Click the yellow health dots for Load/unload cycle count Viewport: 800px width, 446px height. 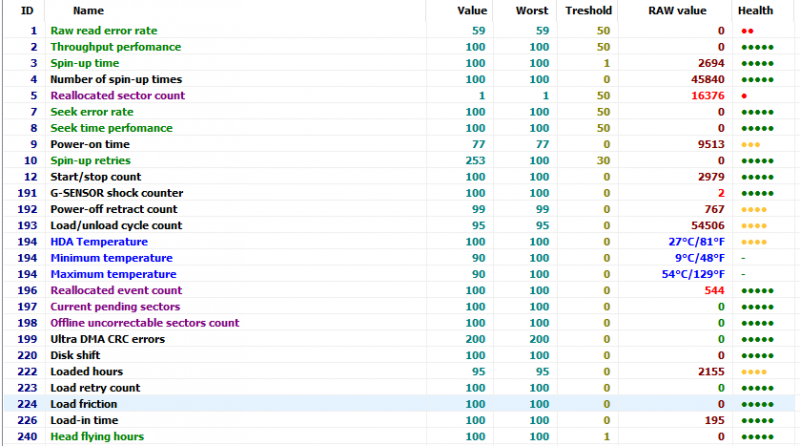[754, 226]
